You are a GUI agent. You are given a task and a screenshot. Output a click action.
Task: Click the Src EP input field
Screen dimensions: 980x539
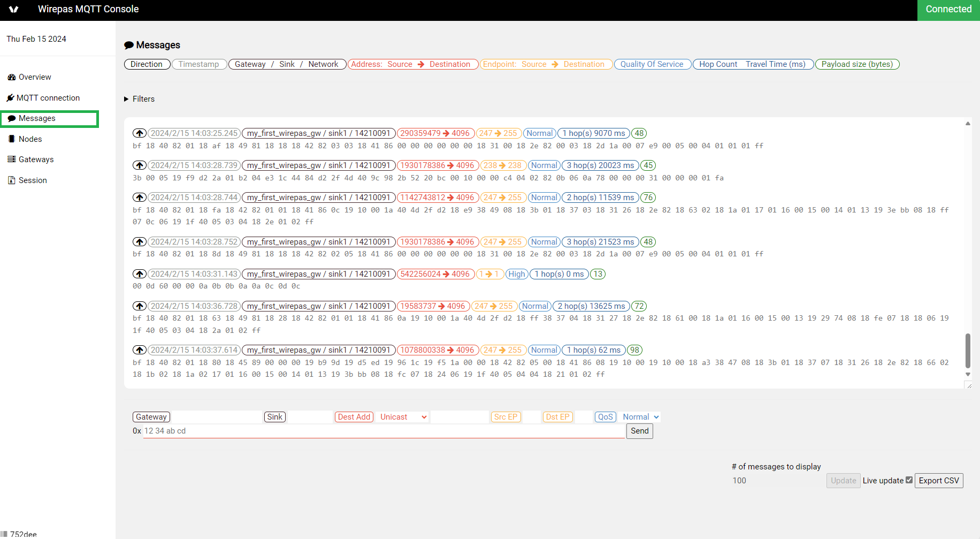[532, 417]
